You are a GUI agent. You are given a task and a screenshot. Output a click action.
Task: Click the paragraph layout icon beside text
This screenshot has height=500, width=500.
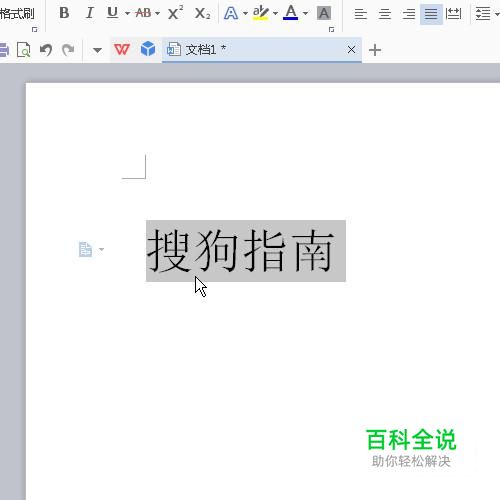[85, 249]
